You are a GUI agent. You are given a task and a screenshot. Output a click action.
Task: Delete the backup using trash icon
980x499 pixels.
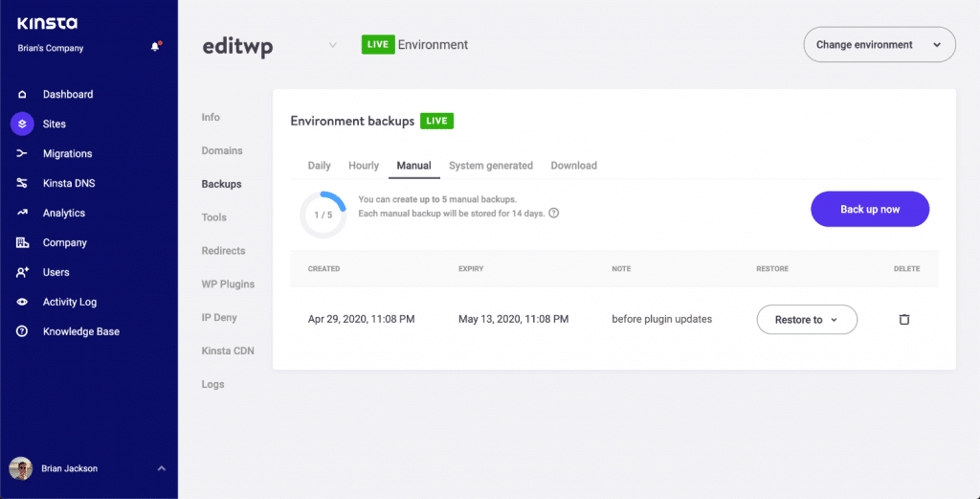pyautogui.click(x=904, y=320)
